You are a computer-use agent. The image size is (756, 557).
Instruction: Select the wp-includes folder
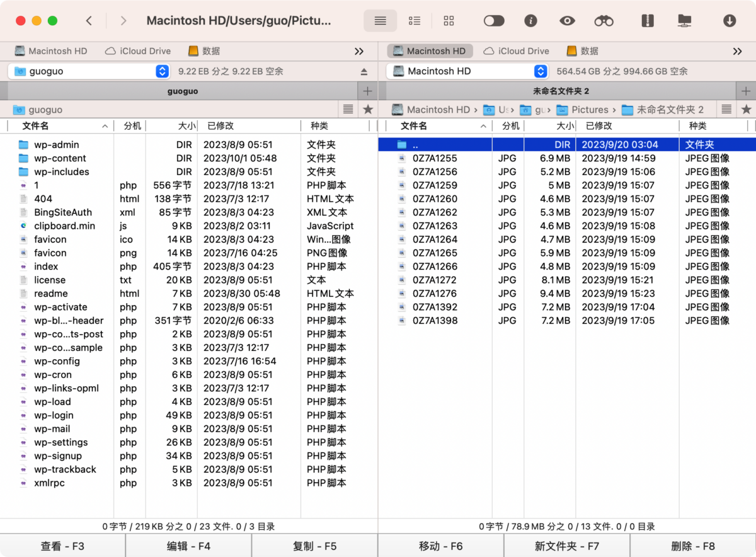click(188, 172)
